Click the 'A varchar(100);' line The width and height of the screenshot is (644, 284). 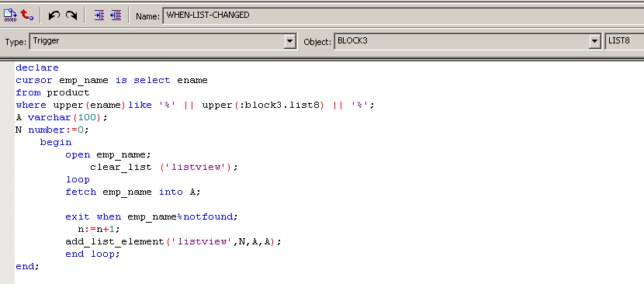(61, 117)
